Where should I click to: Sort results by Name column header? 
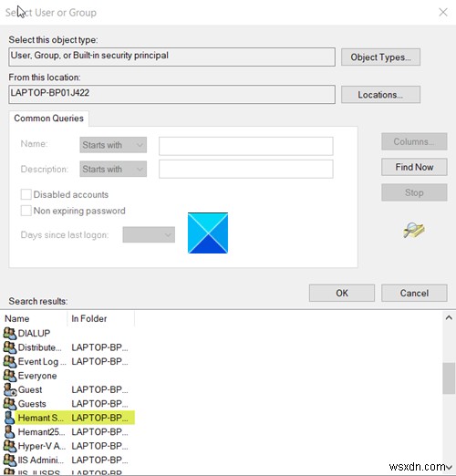tap(35, 318)
